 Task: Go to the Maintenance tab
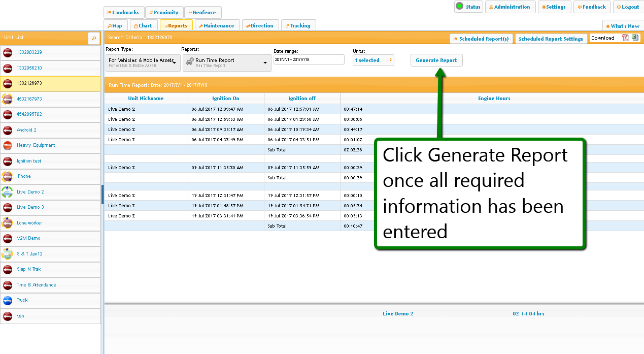point(217,26)
